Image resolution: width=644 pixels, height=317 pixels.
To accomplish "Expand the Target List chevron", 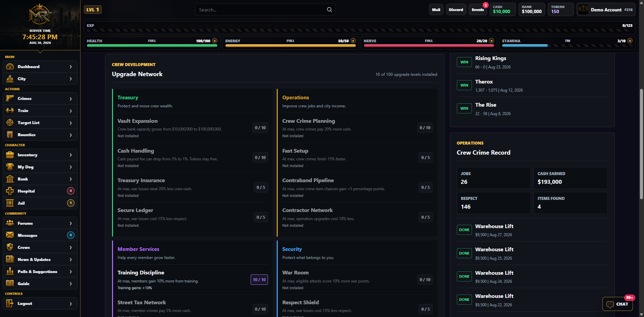I will (71, 123).
